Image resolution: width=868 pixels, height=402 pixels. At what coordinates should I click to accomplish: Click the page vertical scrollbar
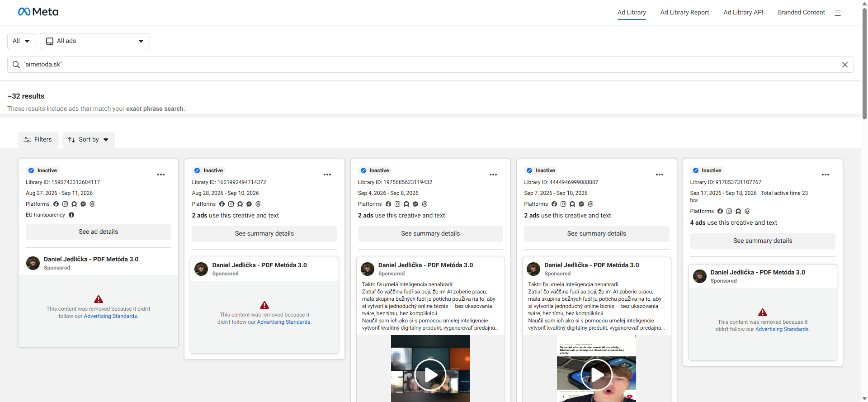point(864,63)
